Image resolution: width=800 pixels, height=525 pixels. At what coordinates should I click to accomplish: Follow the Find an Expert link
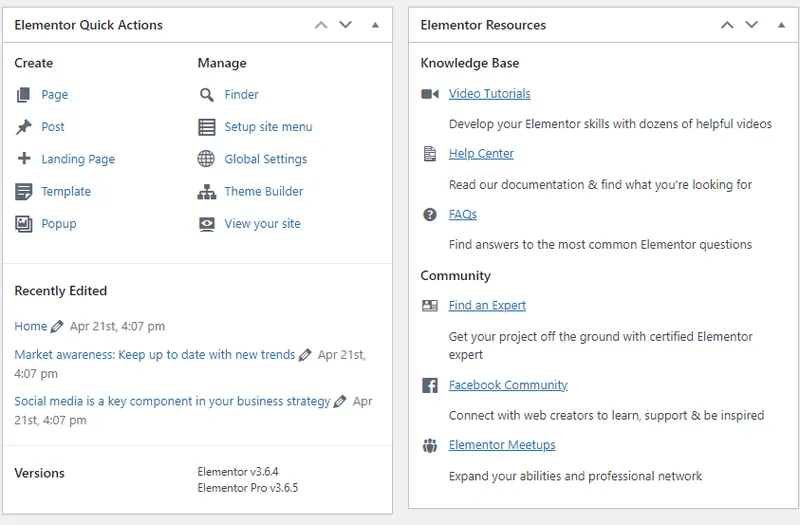pyautogui.click(x=487, y=306)
